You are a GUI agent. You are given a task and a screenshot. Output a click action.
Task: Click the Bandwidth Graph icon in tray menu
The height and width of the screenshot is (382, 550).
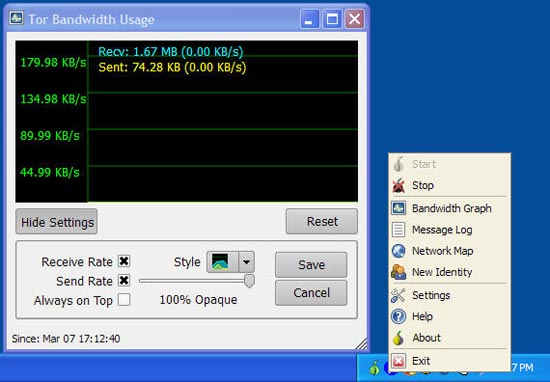399,208
